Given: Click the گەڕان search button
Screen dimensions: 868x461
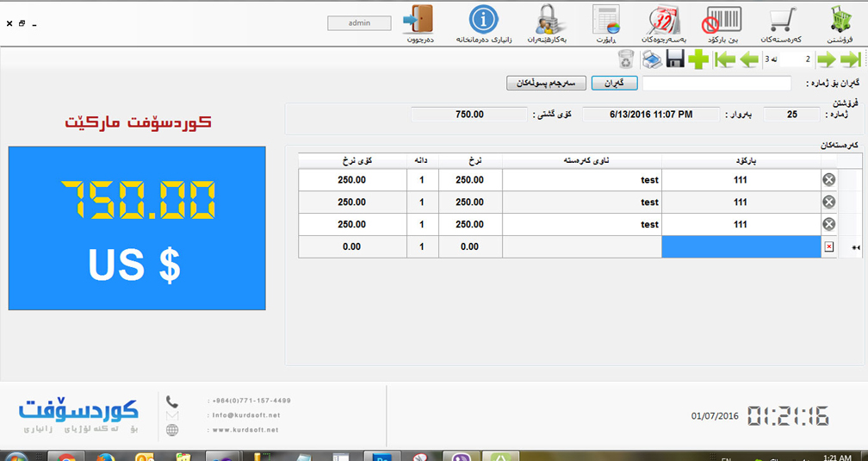Looking at the screenshot, I should click(614, 83).
